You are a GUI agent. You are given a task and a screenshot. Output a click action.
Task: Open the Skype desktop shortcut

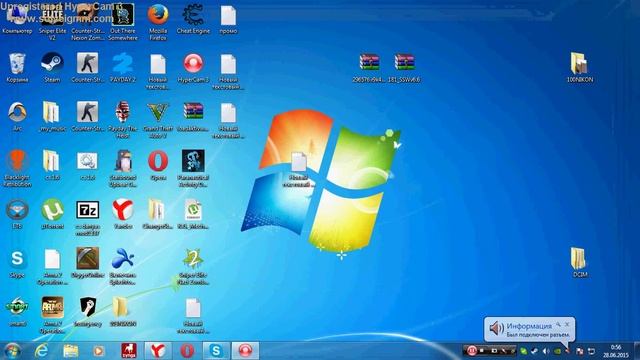point(17,263)
